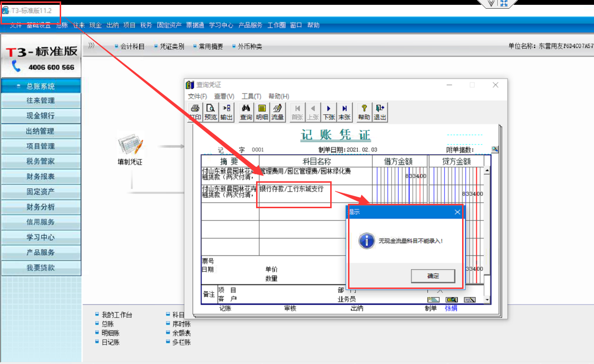Click the 制单日期 2021.02.03 field
The image size is (594, 364).
pos(348,150)
